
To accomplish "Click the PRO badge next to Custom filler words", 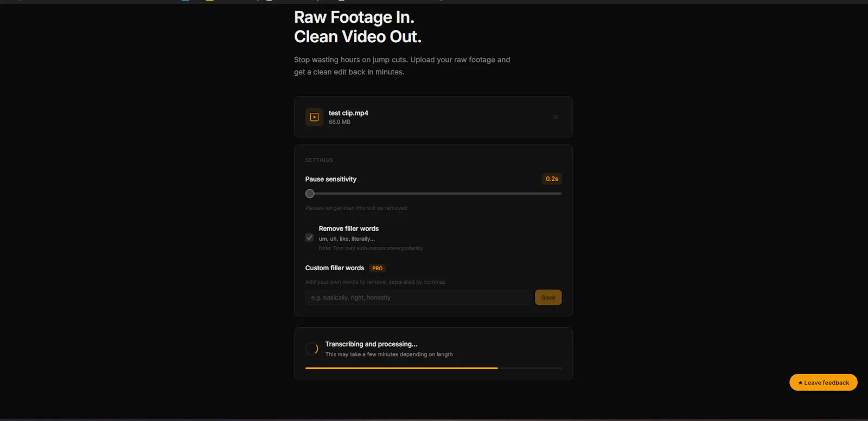I will [x=377, y=269].
